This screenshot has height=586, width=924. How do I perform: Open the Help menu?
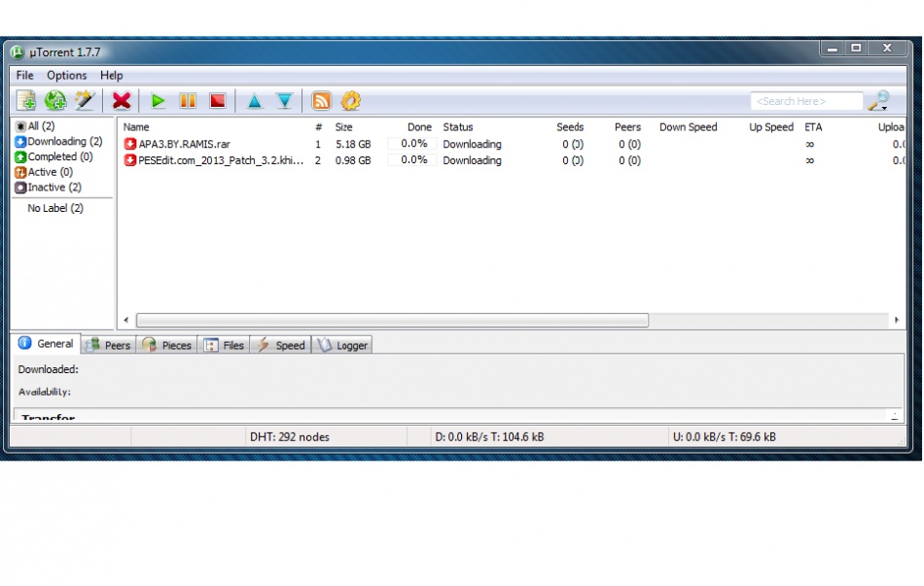tap(112, 76)
